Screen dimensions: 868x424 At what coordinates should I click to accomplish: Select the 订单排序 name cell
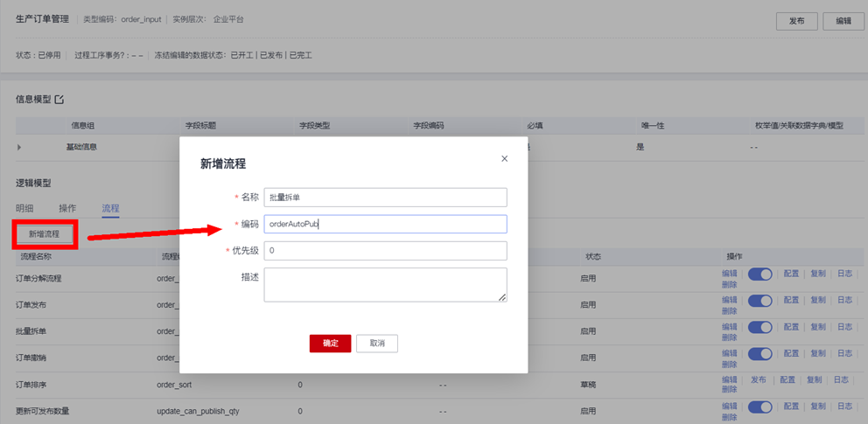point(31,384)
